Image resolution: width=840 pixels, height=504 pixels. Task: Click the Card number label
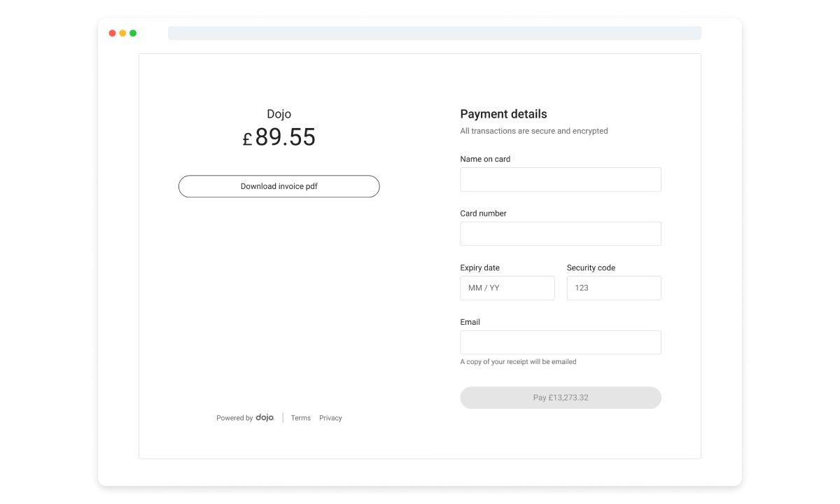click(483, 213)
